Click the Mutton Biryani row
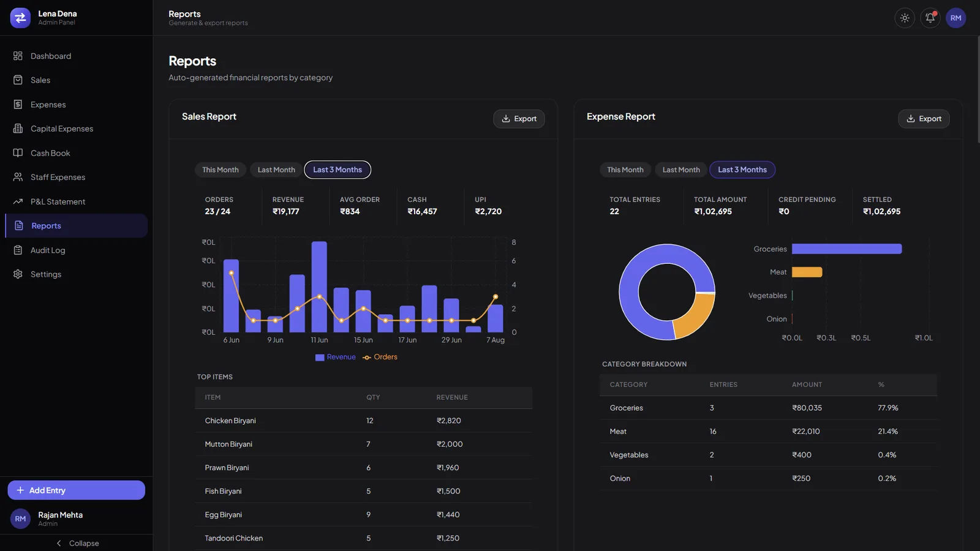This screenshot has height=551, width=980. (x=364, y=444)
